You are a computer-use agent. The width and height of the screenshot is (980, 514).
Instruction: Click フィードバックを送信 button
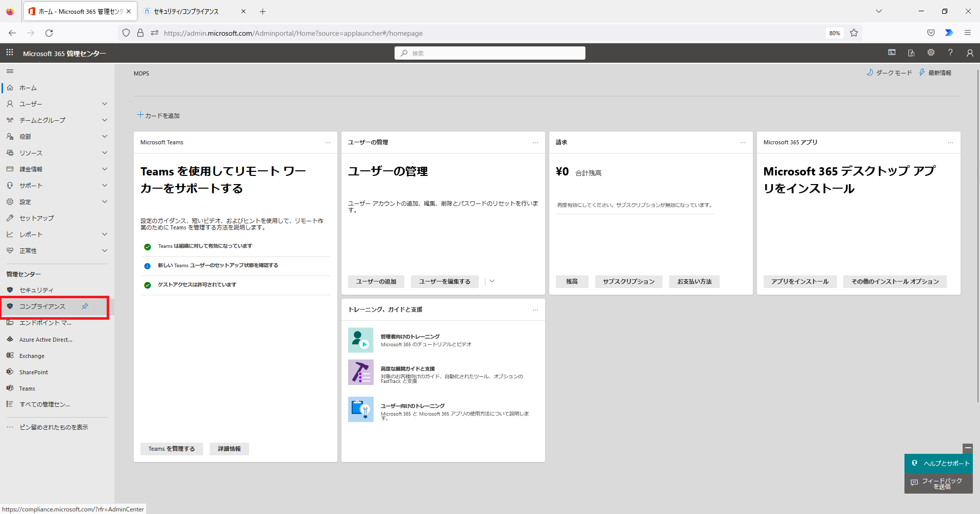tap(939, 483)
